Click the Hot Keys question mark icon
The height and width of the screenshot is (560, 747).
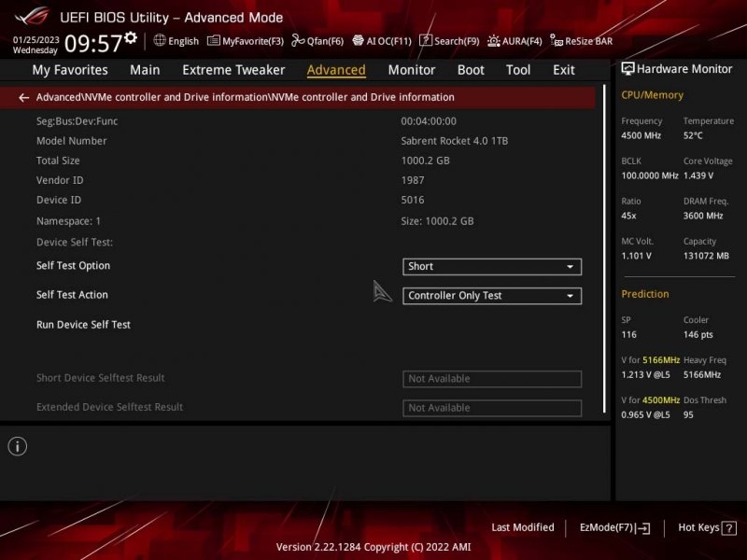729,528
